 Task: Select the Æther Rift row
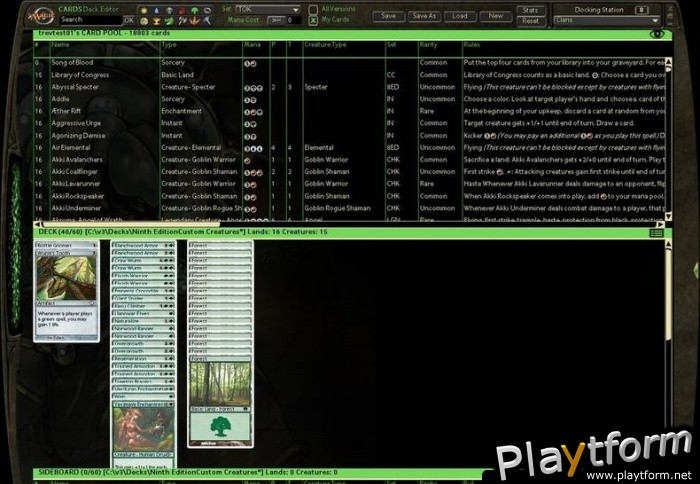350,111
